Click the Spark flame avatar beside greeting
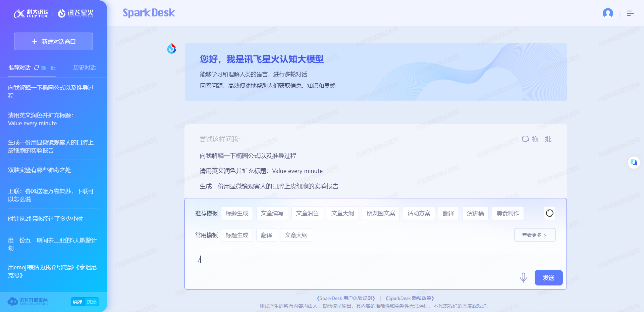 (x=172, y=49)
